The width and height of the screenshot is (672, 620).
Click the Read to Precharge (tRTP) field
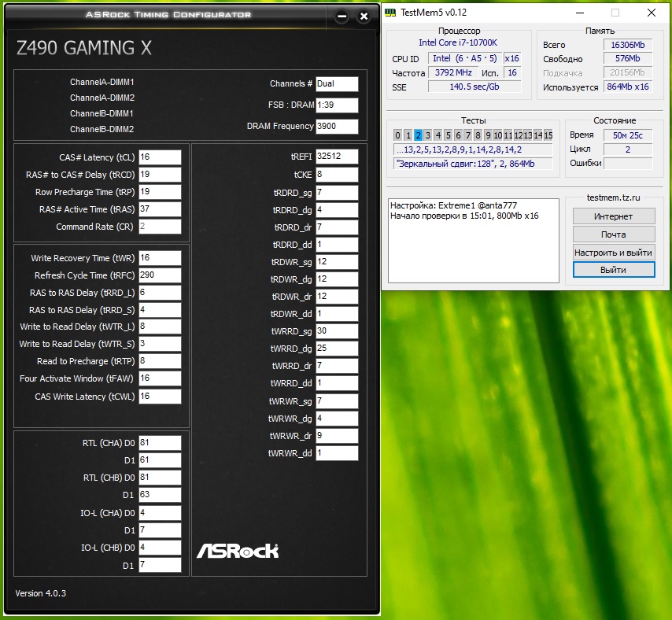pos(160,361)
